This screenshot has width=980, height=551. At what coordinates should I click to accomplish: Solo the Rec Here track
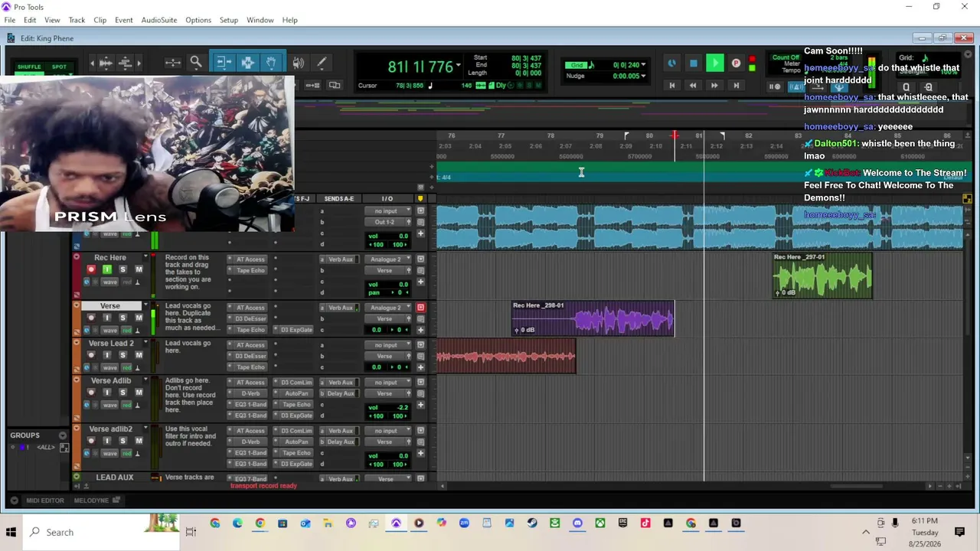click(122, 269)
